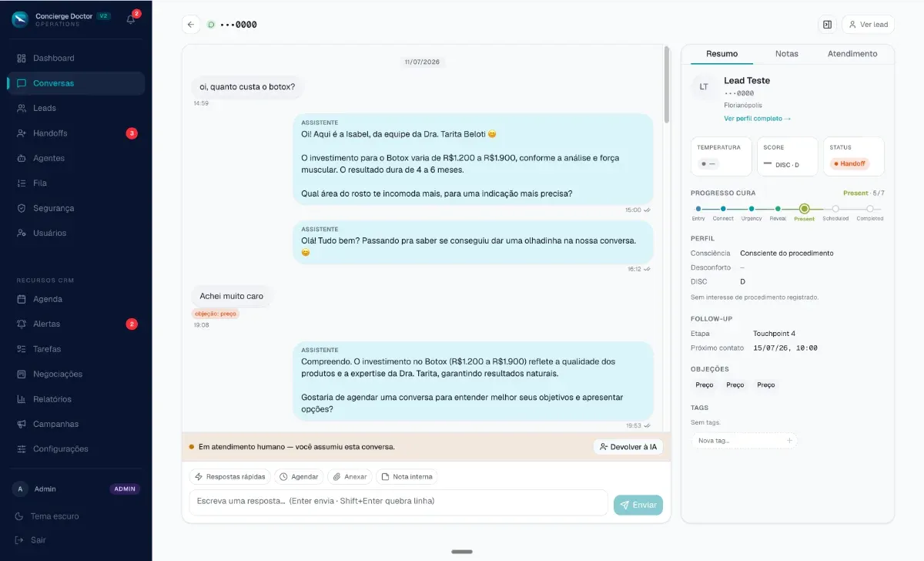Open Agentes in the sidebar

coord(75,159)
